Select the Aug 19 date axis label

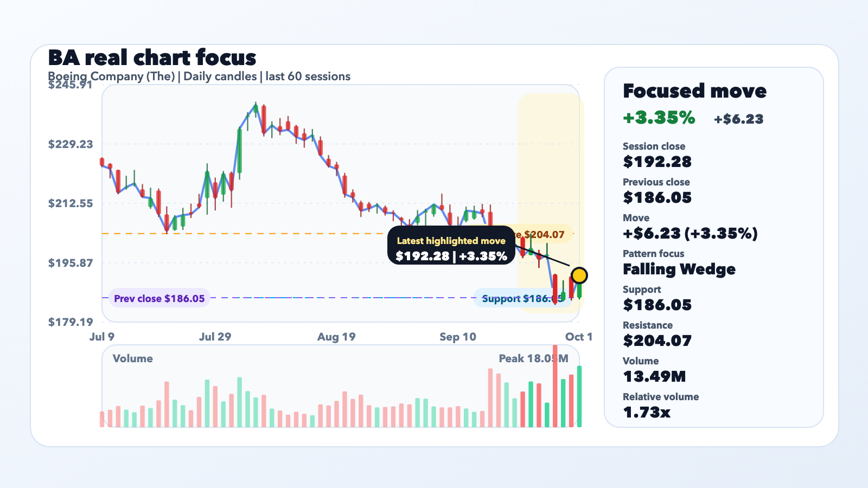tap(336, 337)
